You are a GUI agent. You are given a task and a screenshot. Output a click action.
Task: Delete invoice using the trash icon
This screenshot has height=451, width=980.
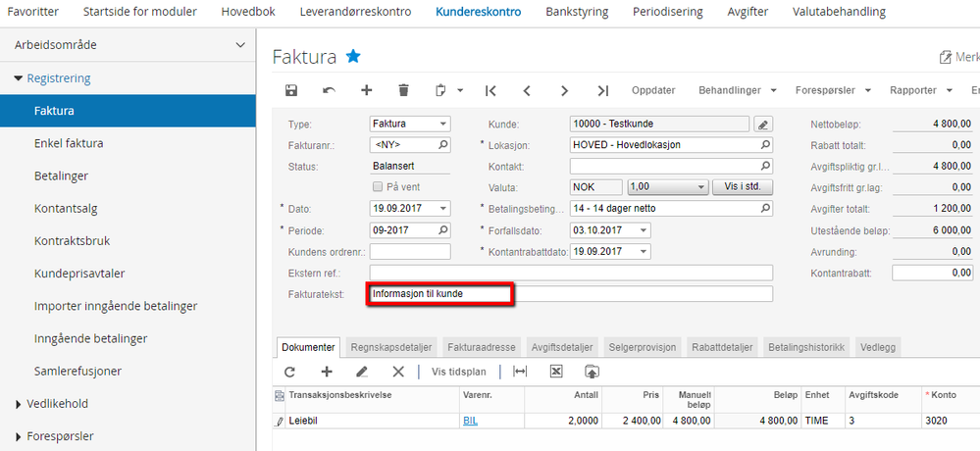(404, 90)
